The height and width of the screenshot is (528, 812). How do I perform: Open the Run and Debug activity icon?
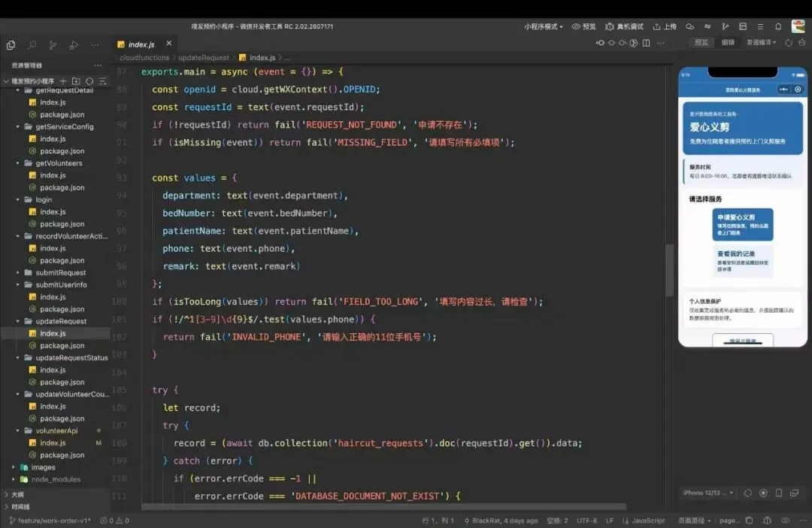[x=74, y=45]
